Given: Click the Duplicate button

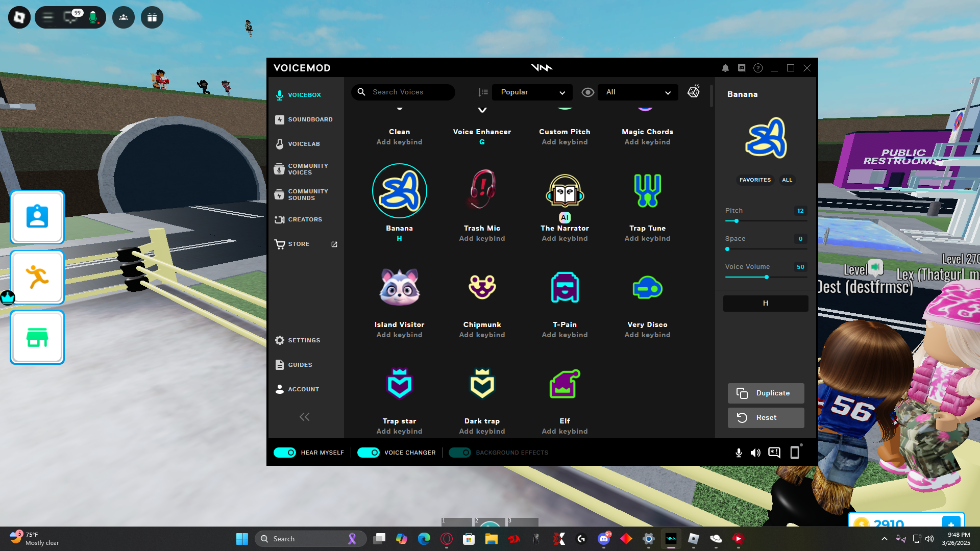Looking at the screenshot, I should click(x=766, y=393).
